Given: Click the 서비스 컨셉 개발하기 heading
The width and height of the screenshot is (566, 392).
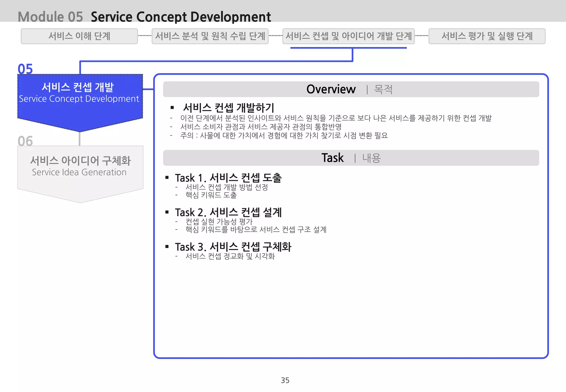Looking at the screenshot, I should [x=229, y=108].
